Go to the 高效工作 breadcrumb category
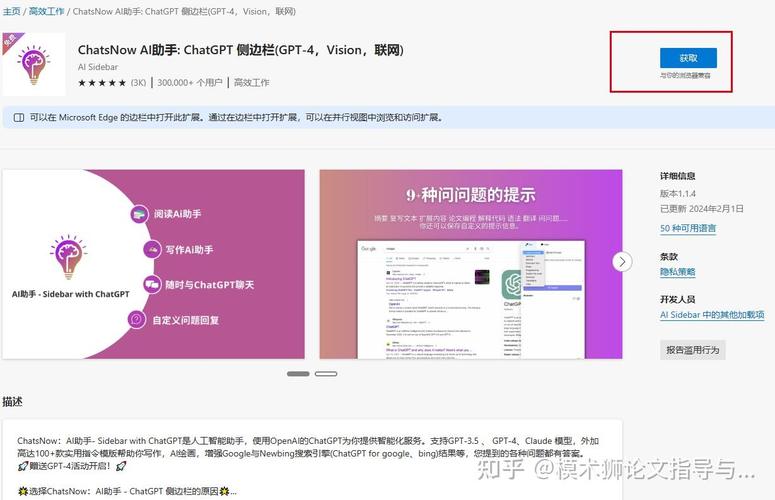The width and height of the screenshot is (775, 500). tap(46, 11)
